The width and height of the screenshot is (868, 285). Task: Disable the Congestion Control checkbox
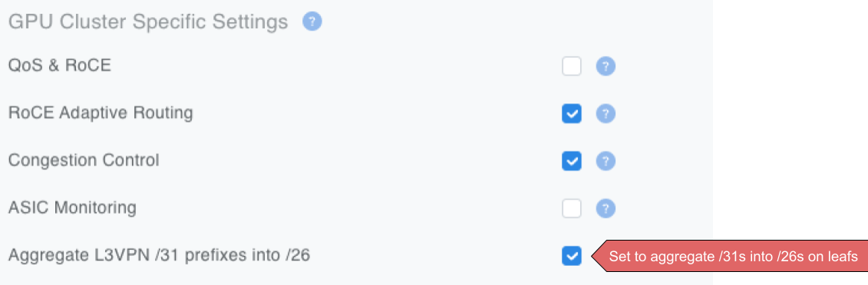[x=572, y=162]
